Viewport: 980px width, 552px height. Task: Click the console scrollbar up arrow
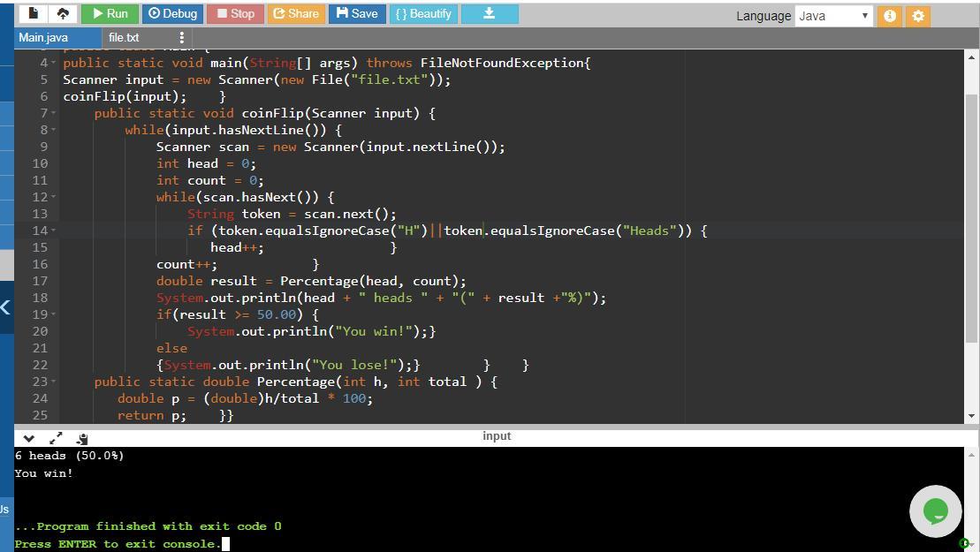click(970, 455)
